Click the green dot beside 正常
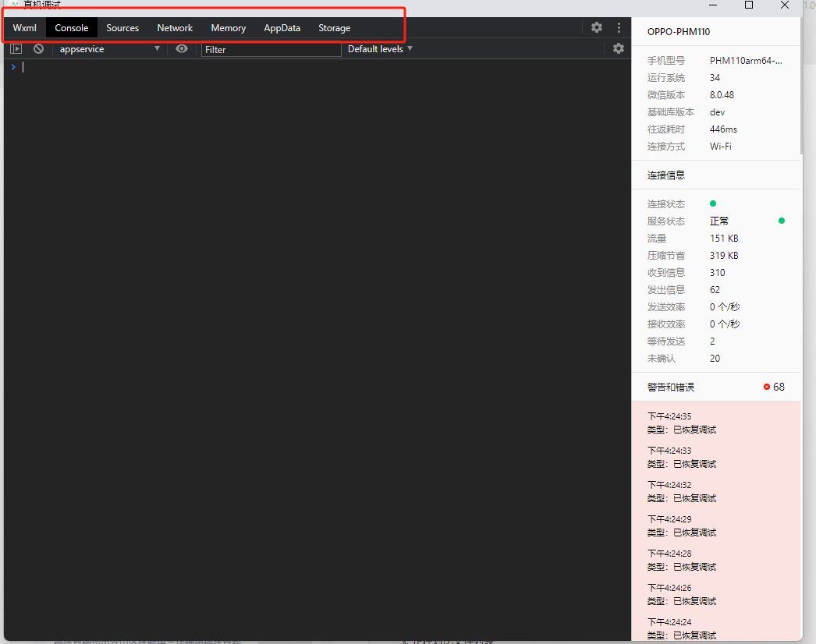This screenshot has width=816, height=644. pyautogui.click(x=781, y=221)
